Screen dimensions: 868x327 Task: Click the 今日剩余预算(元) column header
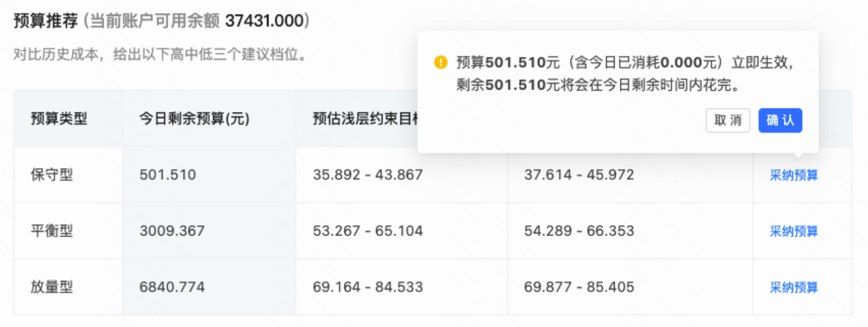click(x=195, y=118)
